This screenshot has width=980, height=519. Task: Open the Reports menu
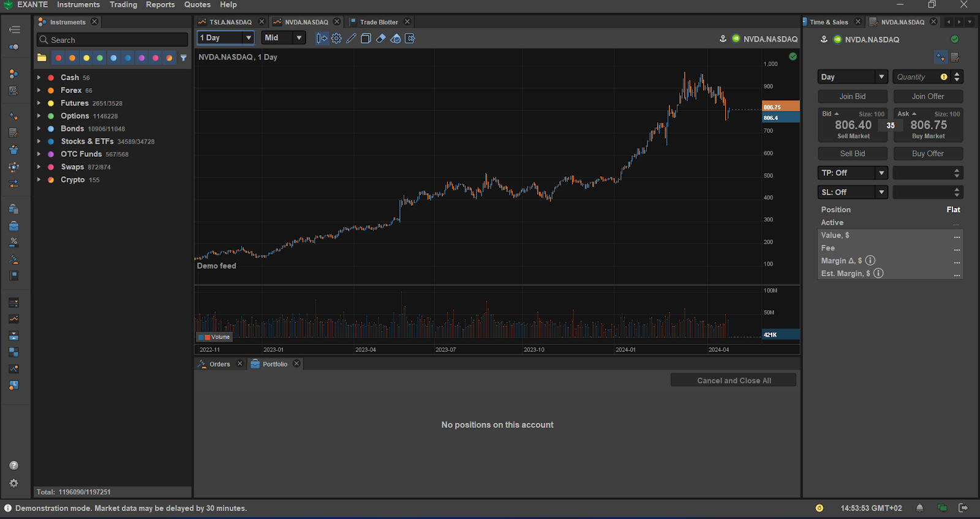click(x=160, y=5)
